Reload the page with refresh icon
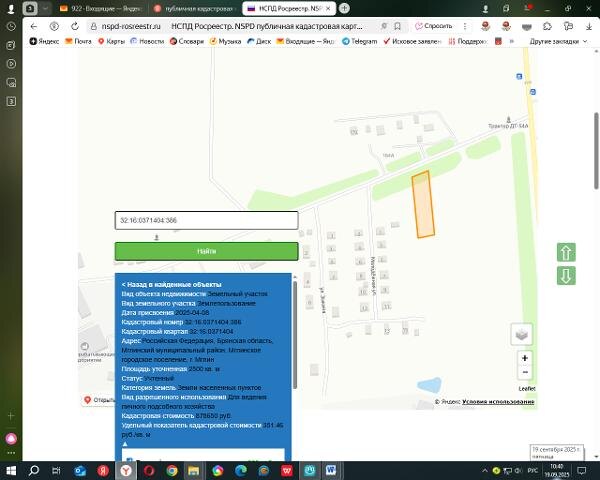600x480 pixels. click(75, 26)
